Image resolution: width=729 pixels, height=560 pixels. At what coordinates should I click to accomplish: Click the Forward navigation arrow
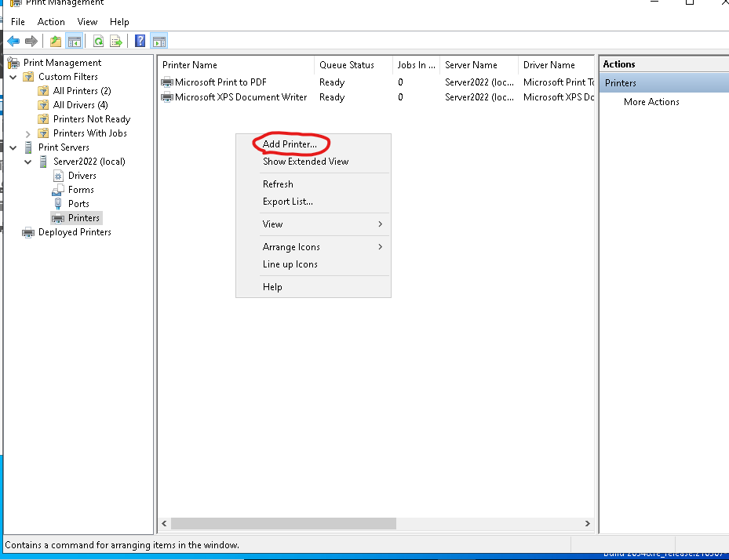31,41
